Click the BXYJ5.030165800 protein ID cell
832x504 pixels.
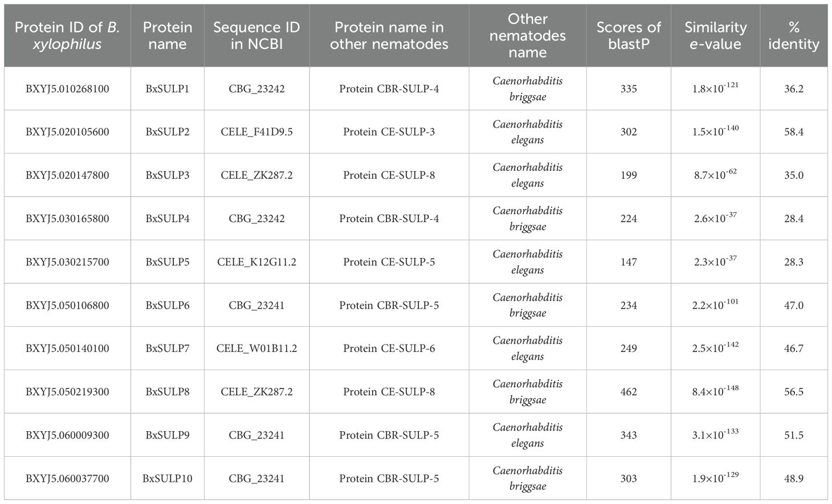pos(67,219)
